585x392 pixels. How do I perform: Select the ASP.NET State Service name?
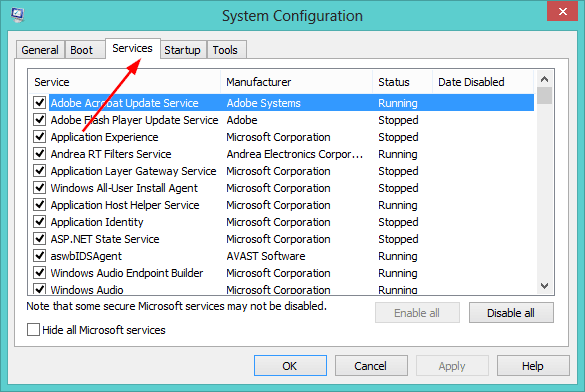click(x=105, y=239)
